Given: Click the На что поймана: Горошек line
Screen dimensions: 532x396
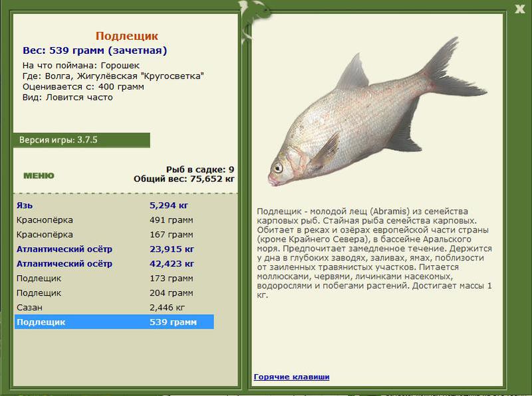Looking at the screenshot, I should point(81,65).
